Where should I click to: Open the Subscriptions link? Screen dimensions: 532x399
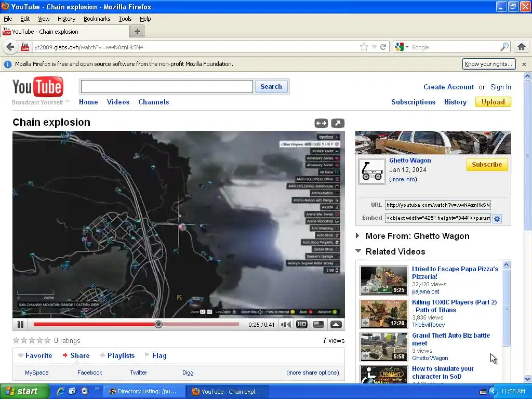(x=413, y=102)
